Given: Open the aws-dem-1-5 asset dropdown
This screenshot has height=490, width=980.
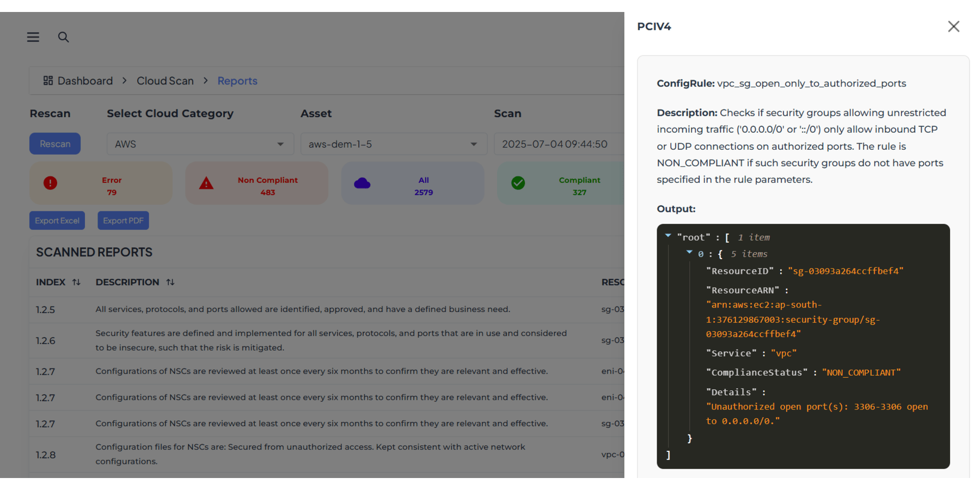Looking at the screenshot, I should [x=393, y=144].
